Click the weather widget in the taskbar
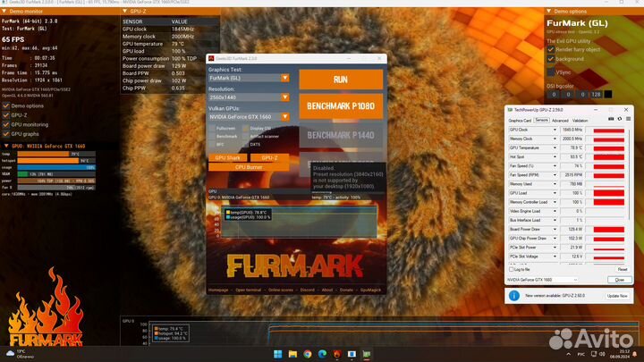644x362 pixels. pyautogui.click(x=18, y=354)
